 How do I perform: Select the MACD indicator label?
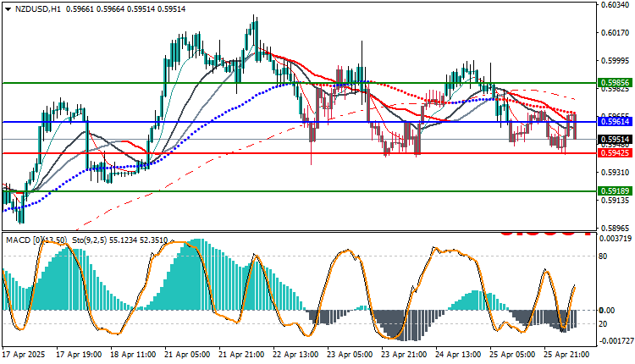(x=36, y=240)
